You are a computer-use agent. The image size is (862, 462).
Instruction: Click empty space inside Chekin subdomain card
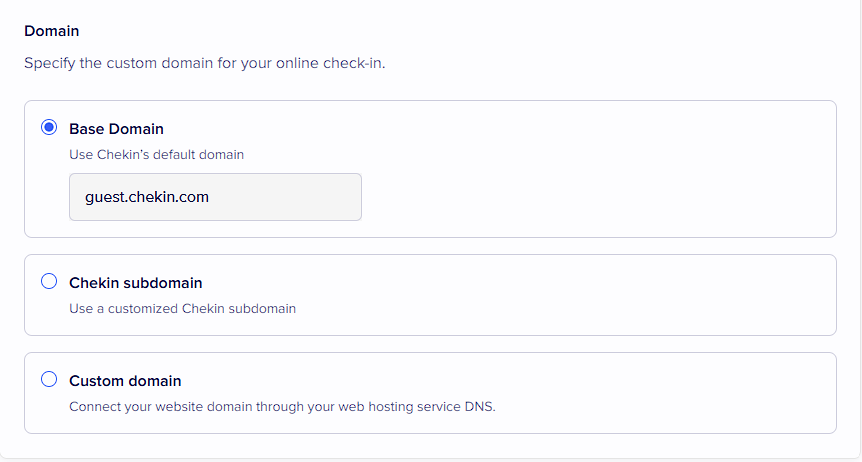point(600,295)
